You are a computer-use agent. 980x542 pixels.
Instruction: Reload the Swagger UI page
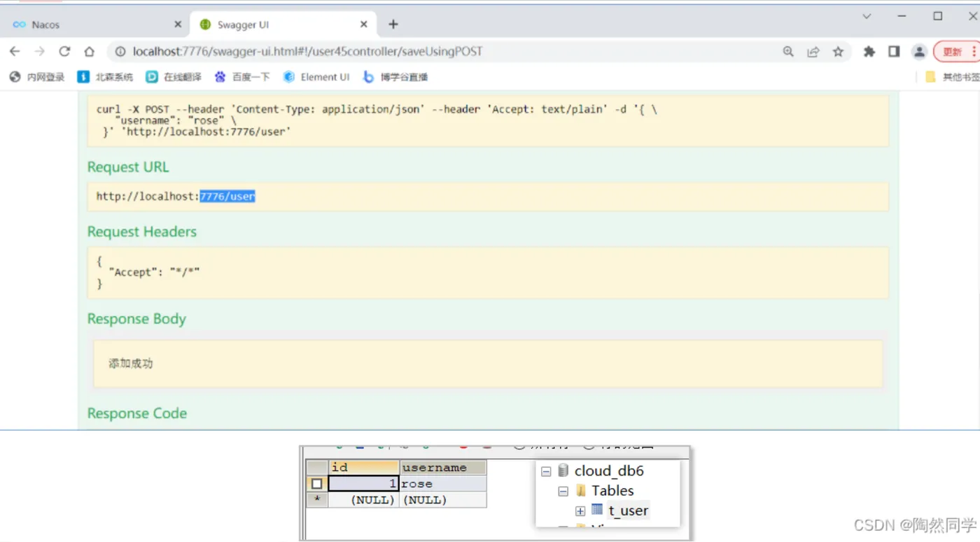pos(64,51)
